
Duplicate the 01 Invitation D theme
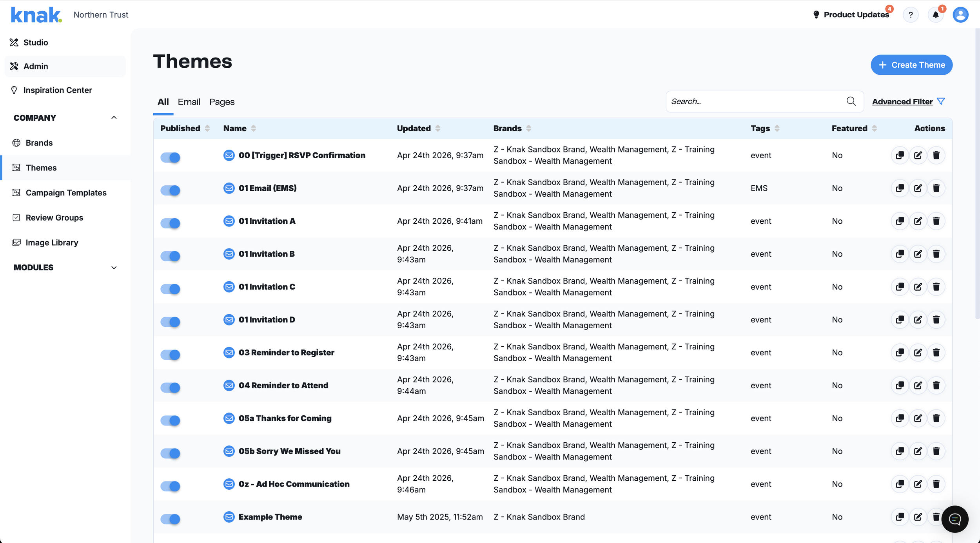tap(900, 320)
